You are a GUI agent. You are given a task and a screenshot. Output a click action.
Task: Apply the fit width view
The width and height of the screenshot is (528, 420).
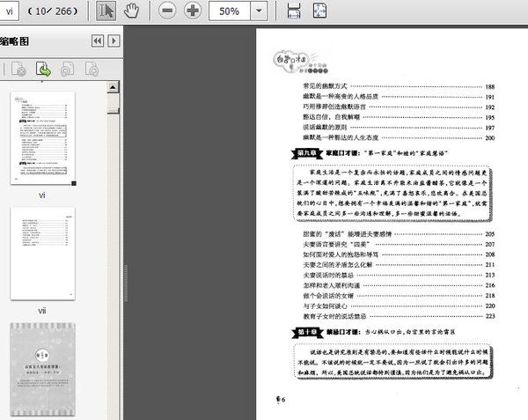294,11
